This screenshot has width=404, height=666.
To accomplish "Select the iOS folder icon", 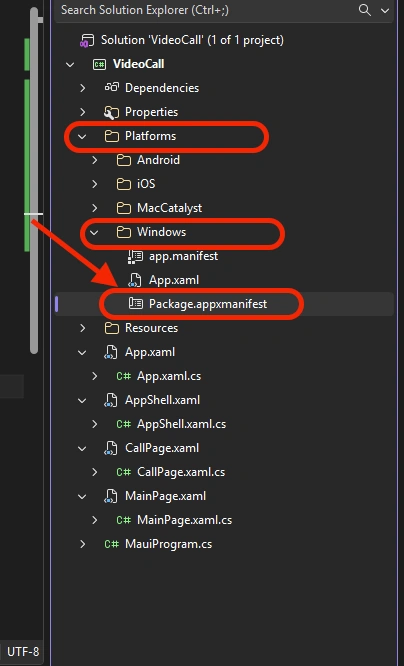I will point(124,184).
